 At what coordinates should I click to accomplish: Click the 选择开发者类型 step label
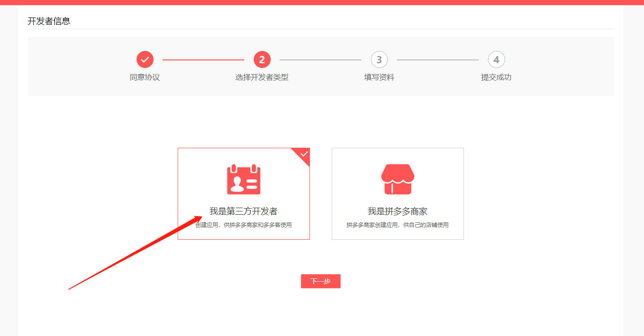pos(262,77)
